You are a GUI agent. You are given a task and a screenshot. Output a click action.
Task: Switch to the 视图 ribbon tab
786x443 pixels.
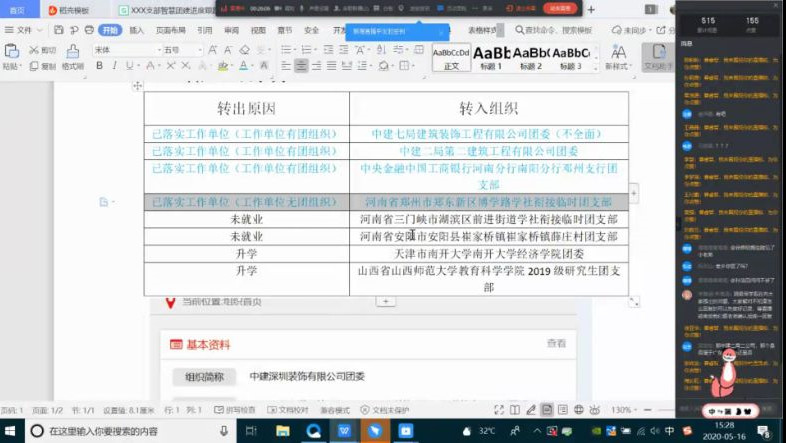coord(258,30)
